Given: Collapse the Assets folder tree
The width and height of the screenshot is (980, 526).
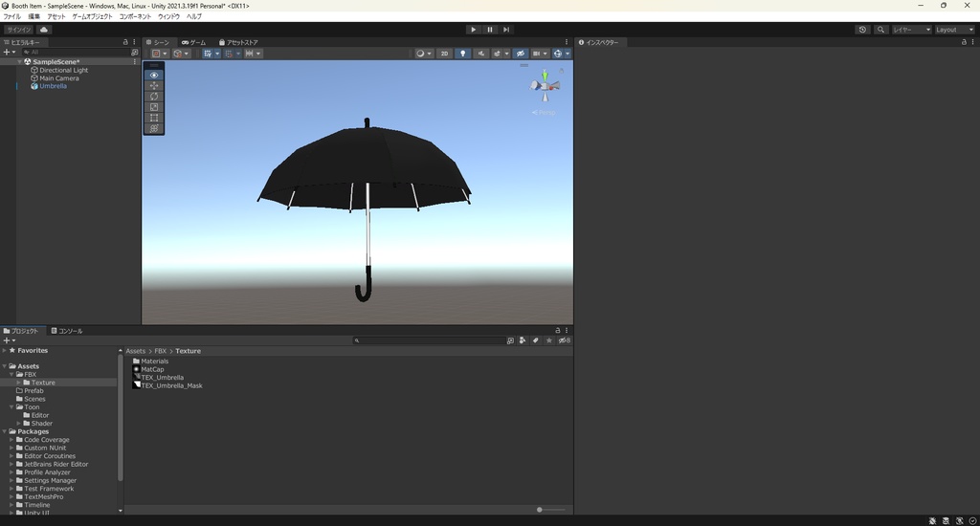Looking at the screenshot, I should (5, 366).
